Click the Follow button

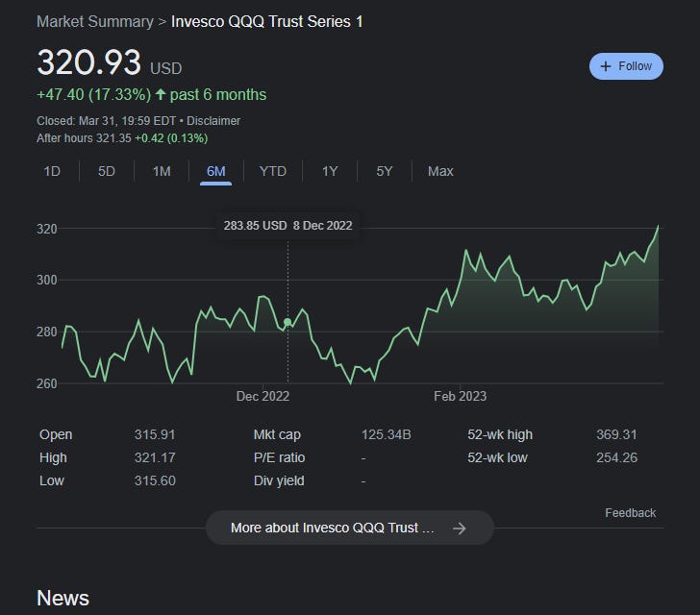pyautogui.click(x=626, y=66)
